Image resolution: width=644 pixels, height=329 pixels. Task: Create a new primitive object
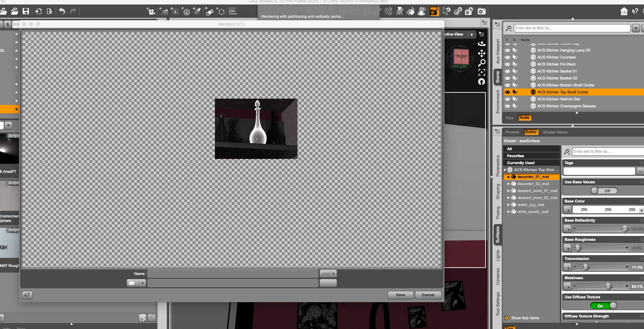(209, 11)
